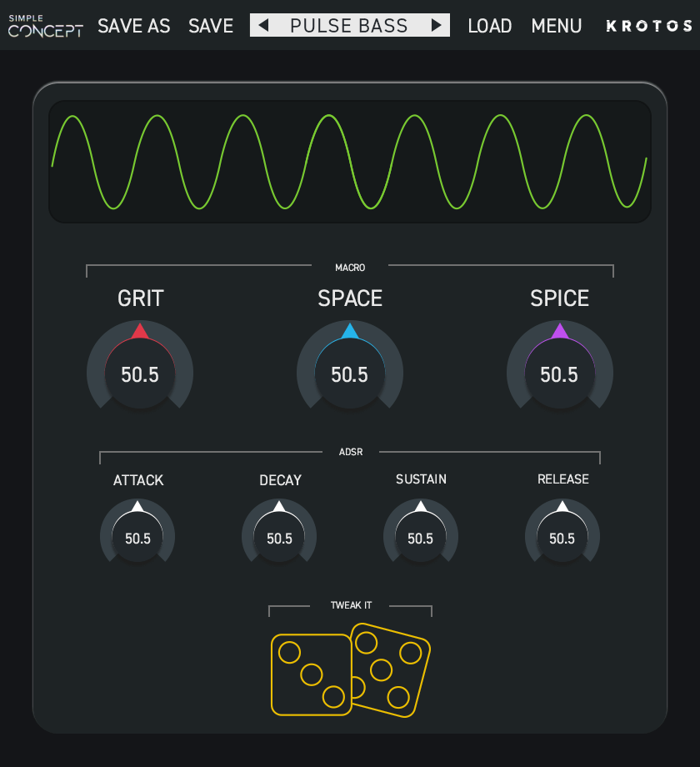Click the purple SPICE knob pointer
700x767 pixels.
560,332
